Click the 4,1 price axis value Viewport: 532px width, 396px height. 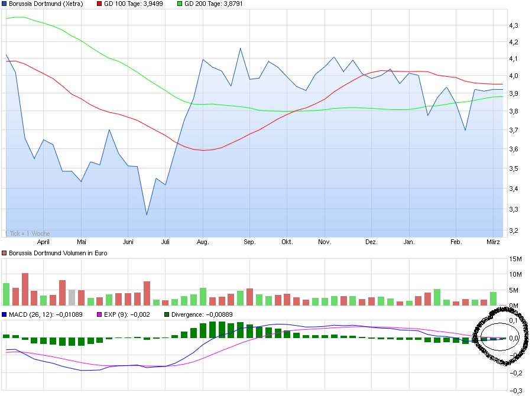point(514,59)
